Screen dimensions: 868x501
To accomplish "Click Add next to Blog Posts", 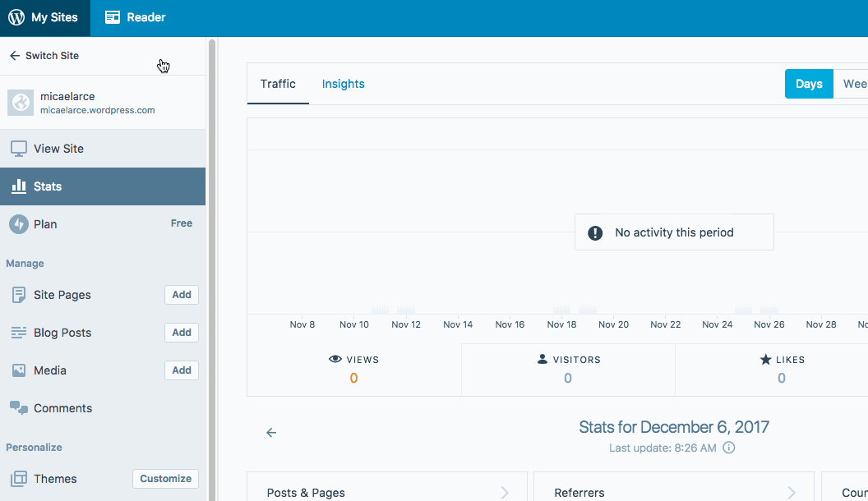I will tap(181, 333).
